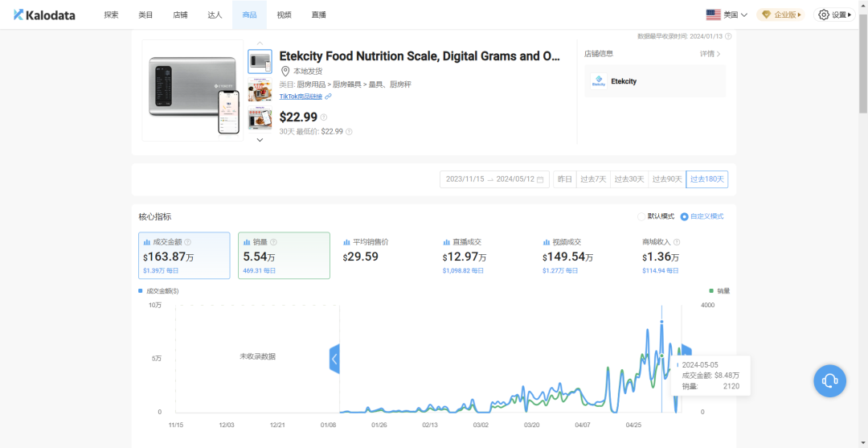Click bar chart icon on 平均销售价
The width and height of the screenshot is (868, 448).
[x=346, y=243]
